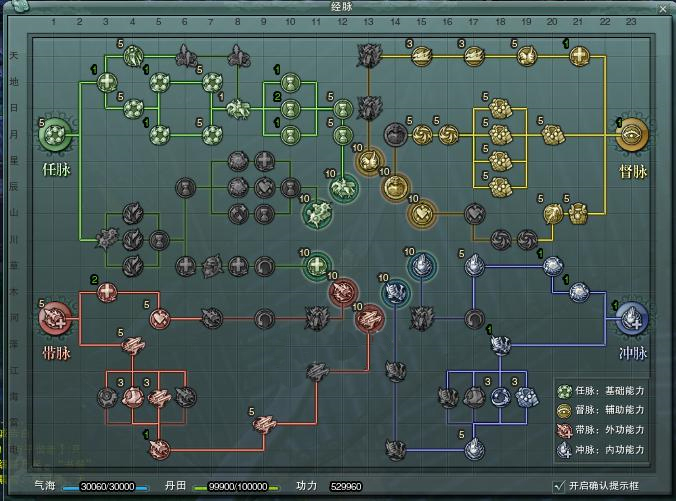Click the red plus node marked level 2
The height and width of the screenshot is (501, 676).
pos(107,294)
